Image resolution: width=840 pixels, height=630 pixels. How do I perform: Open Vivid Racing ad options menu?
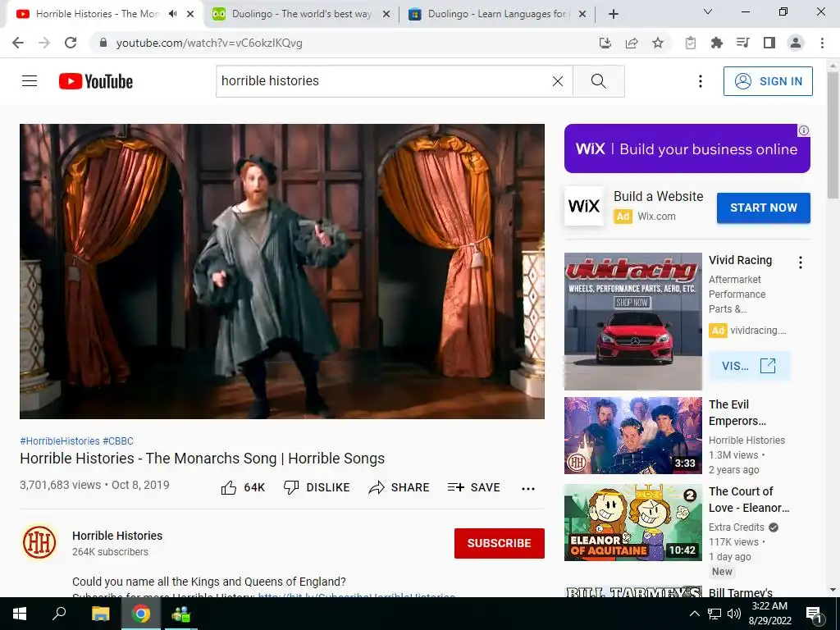(x=801, y=262)
